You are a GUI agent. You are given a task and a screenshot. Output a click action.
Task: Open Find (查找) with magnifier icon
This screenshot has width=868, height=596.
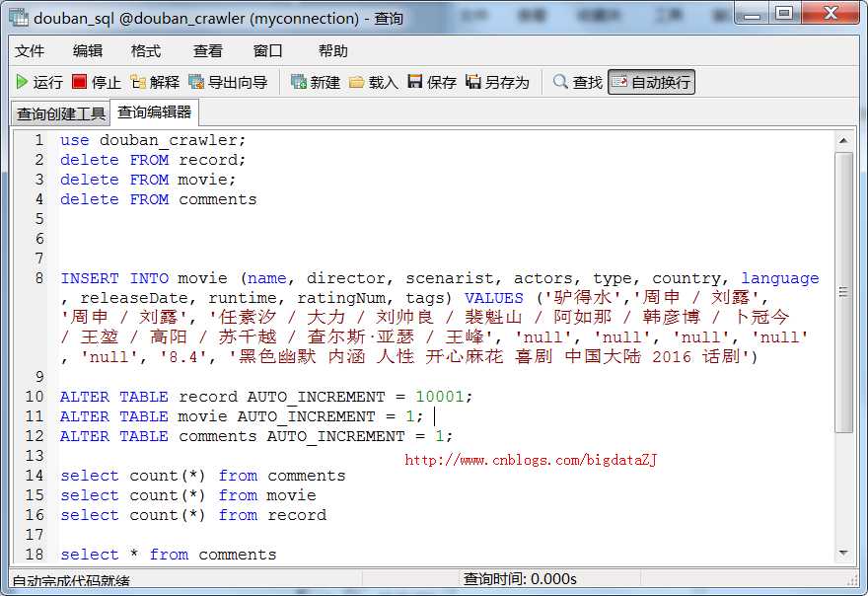coord(577,83)
